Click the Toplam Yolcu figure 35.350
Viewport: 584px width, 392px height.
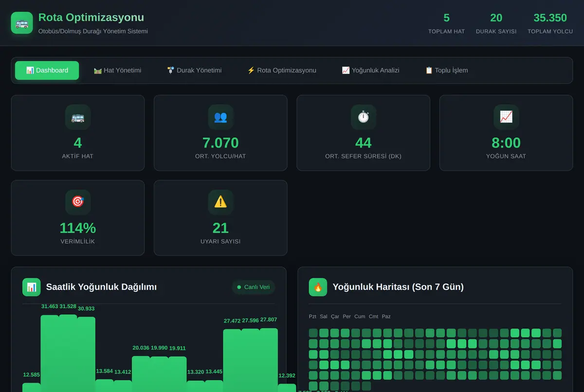(x=550, y=18)
